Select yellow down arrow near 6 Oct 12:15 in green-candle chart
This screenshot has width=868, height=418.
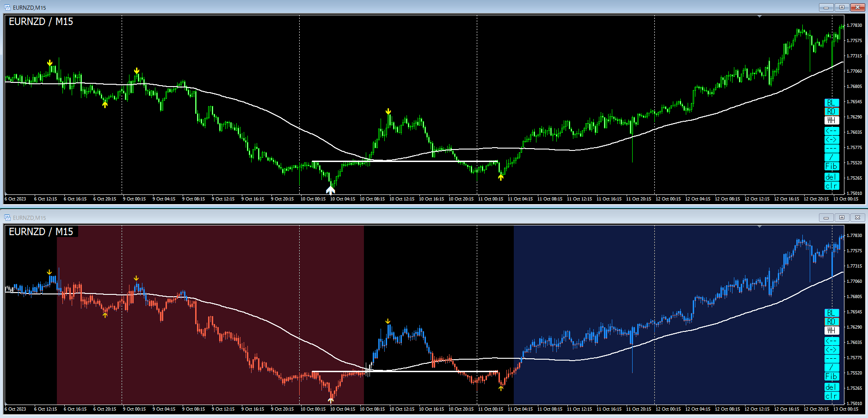click(49, 63)
